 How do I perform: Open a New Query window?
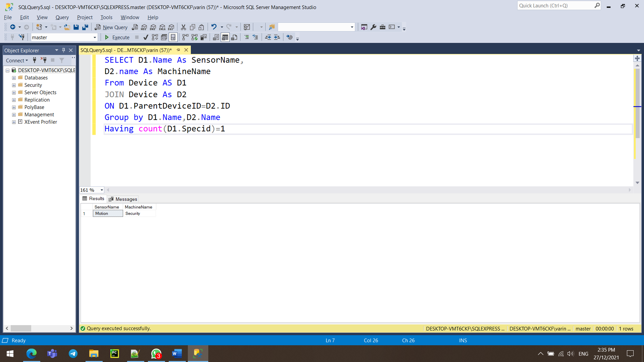[x=111, y=27]
